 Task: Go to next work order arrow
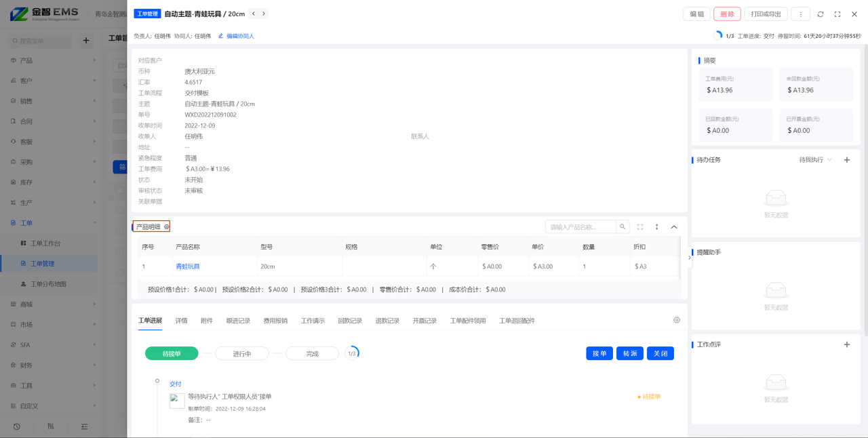264,14
